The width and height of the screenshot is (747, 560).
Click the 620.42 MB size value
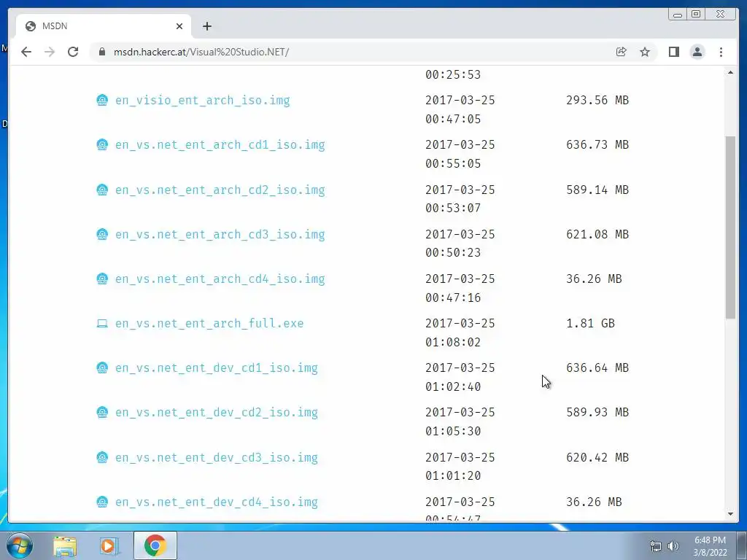tap(597, 458)
